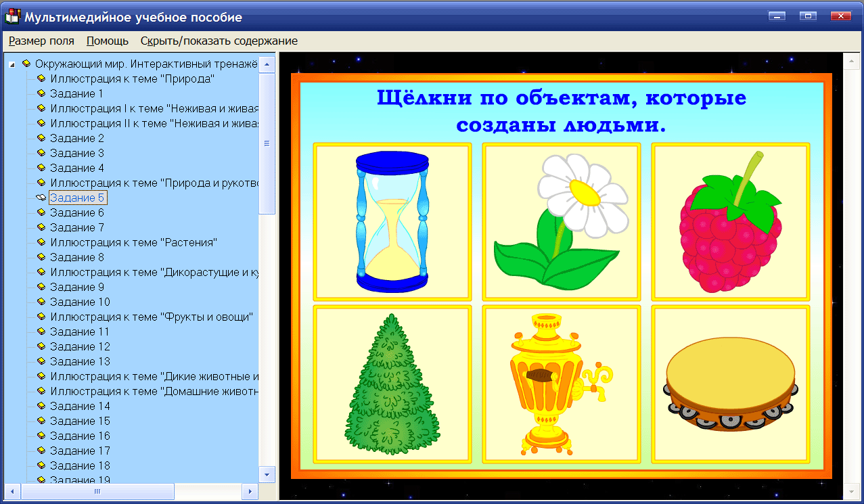Collapse the Окружающий мир root tree node
Viewport: 864px width, 504px height.
12,64
